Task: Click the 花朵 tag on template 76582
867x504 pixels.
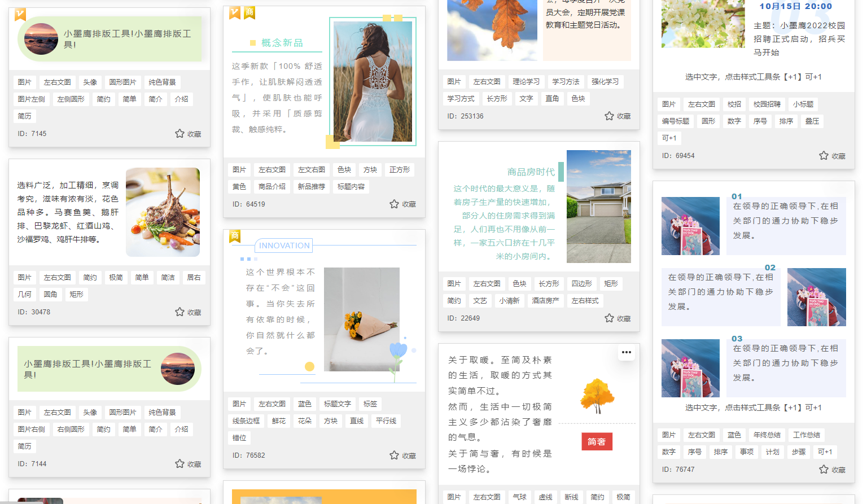Action: [x=304, y=420]
